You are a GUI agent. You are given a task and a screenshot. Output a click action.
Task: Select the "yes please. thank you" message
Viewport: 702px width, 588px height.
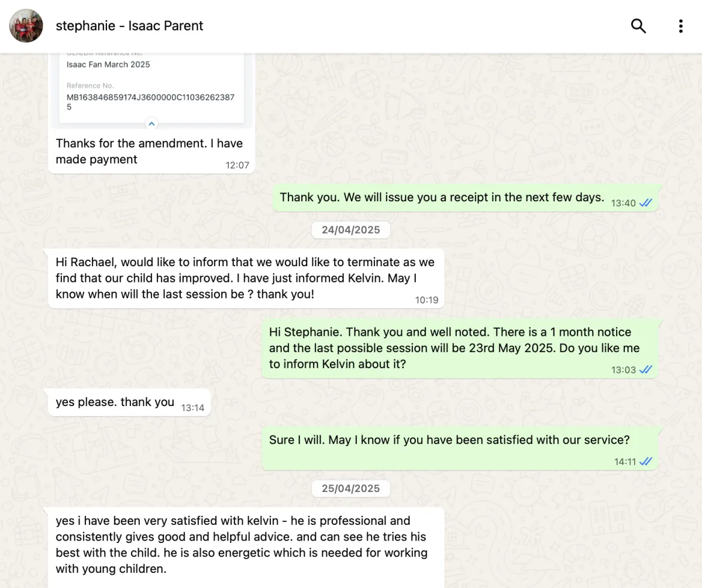pos(115,402)
